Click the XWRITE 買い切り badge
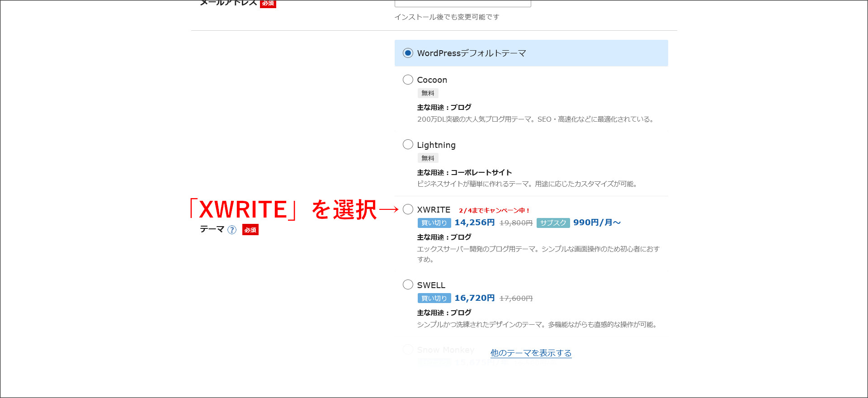 coord(434,223)
